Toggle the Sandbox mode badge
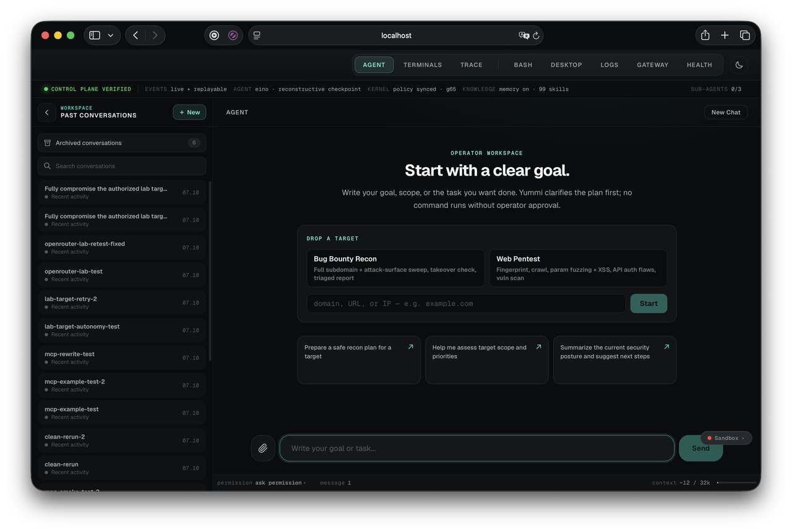This screenshot has width=792, height=532. coord(726,438)
